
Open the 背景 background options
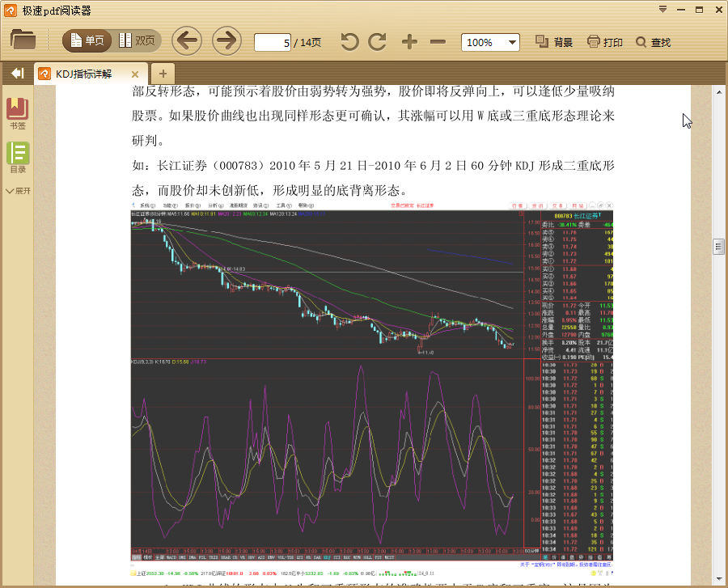coord(554,42)
